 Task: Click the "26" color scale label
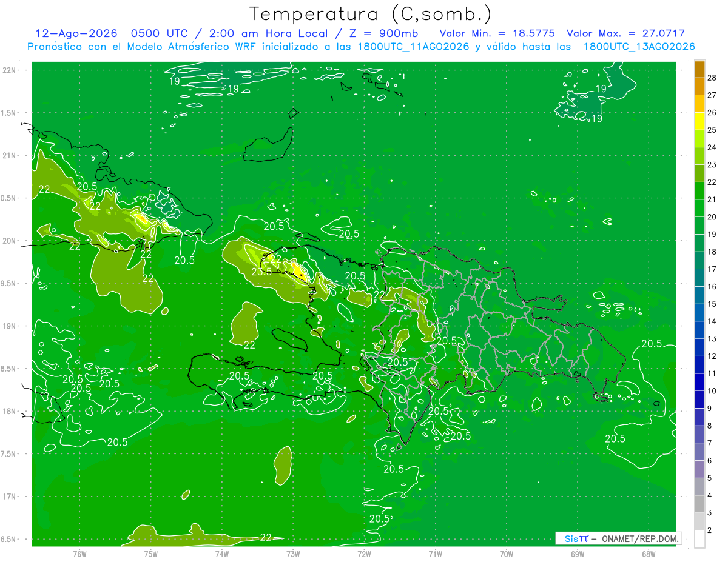712,113
